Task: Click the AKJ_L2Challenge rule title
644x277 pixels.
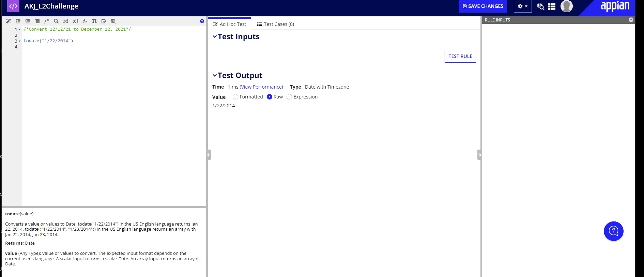Action: [x=51, y=6]
